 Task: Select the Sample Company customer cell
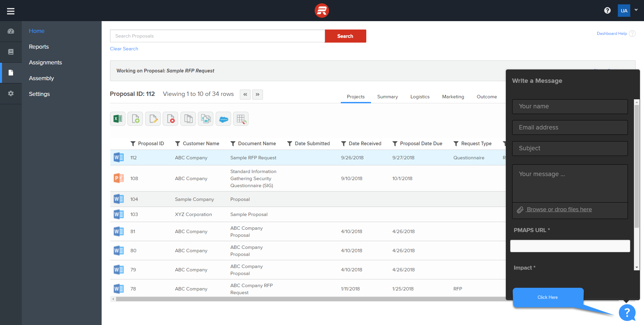pos(195,199)
